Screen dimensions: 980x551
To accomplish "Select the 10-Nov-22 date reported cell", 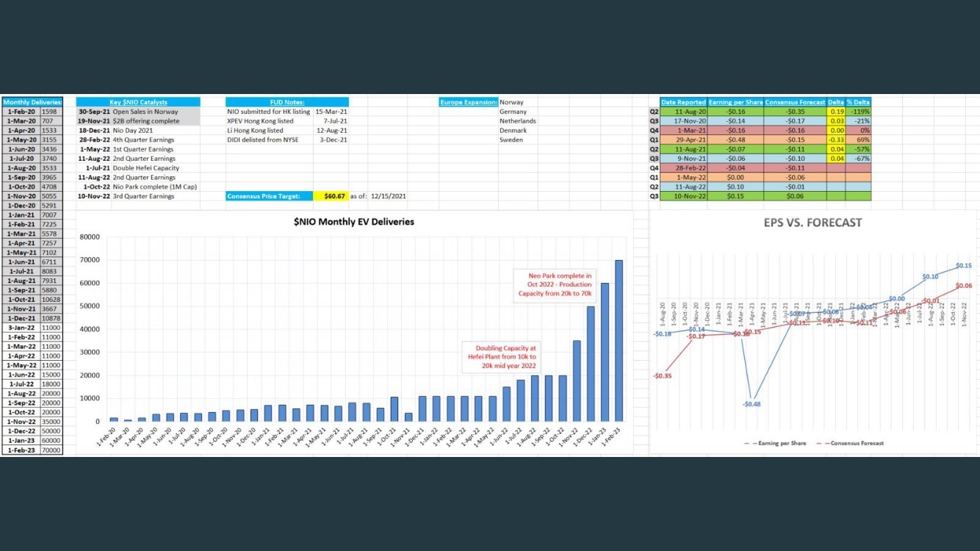I will (683, 196).
